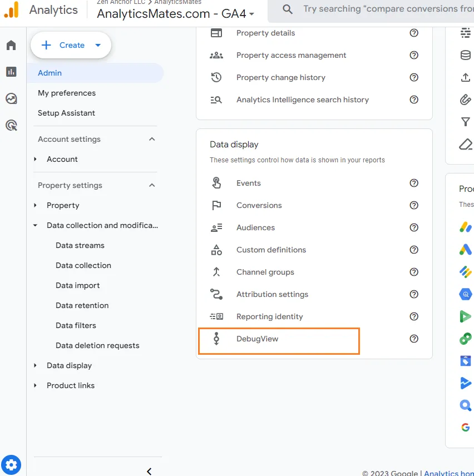Open Property access management link
The image size is (474, 476).
[x=291, y=55]
